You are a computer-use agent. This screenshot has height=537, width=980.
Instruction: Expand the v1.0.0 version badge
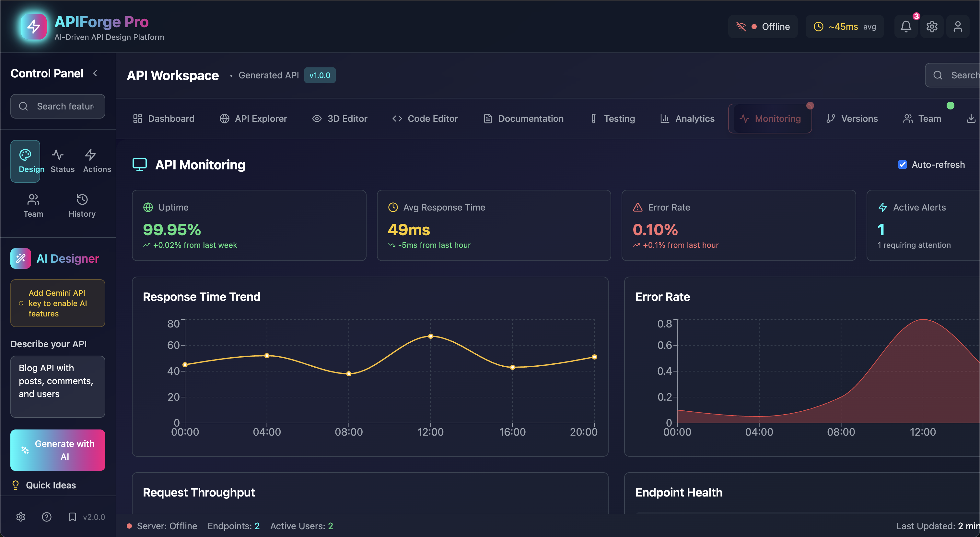click(320, 75)
